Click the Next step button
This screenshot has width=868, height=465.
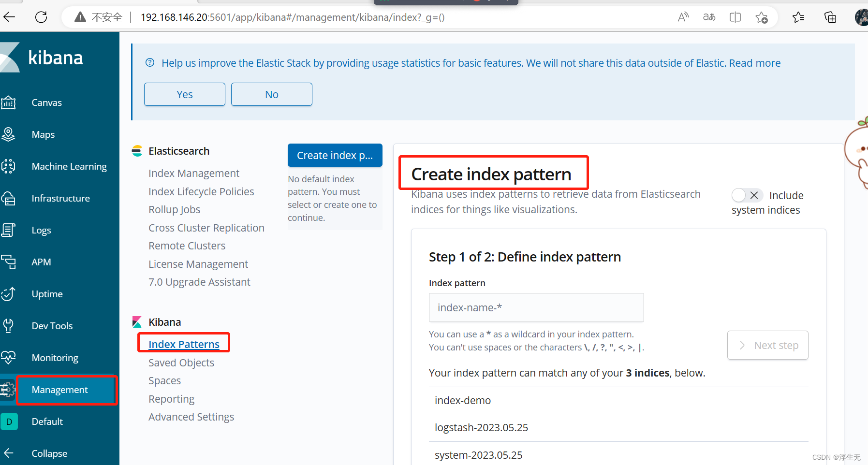point(768,345)
